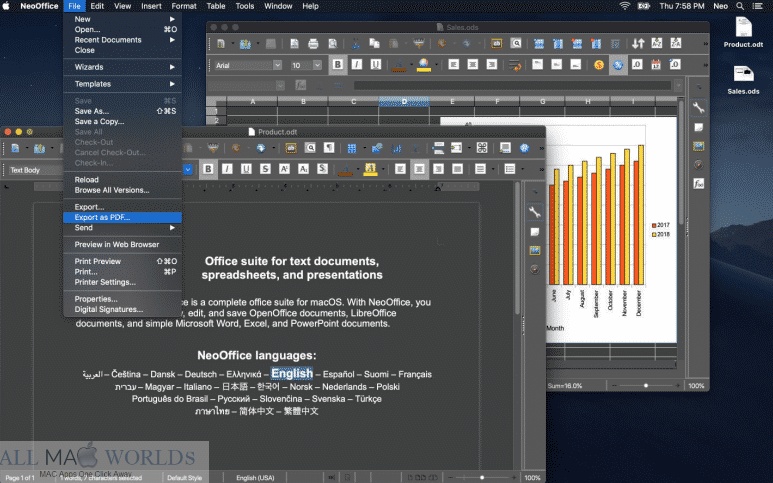The image size is (773, 483).
Task: Open Spotlight search in menu bar
Action: pos(739,6)
